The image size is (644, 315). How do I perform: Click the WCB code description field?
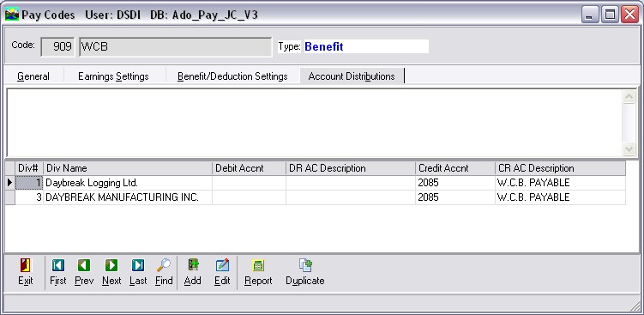coord(176,46)
